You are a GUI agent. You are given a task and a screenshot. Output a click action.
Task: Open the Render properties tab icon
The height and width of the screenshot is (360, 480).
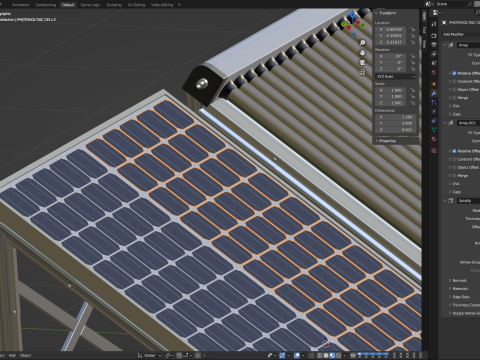pyautogui.click(x=434, y=36)
